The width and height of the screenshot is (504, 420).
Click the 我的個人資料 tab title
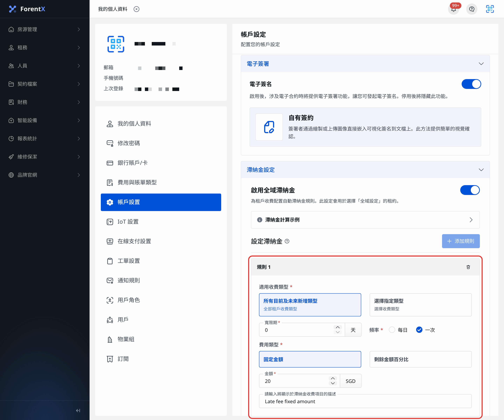113,9
